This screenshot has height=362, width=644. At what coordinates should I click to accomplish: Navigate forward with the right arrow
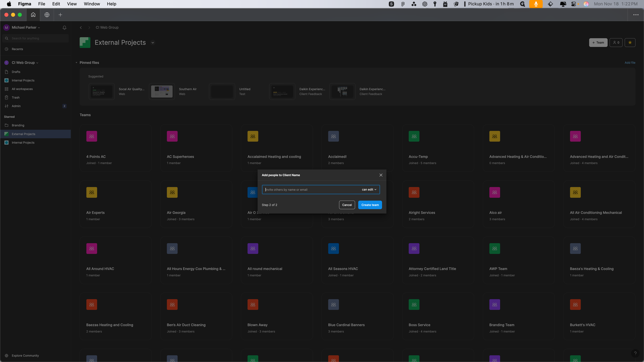(x=89, y=27)
